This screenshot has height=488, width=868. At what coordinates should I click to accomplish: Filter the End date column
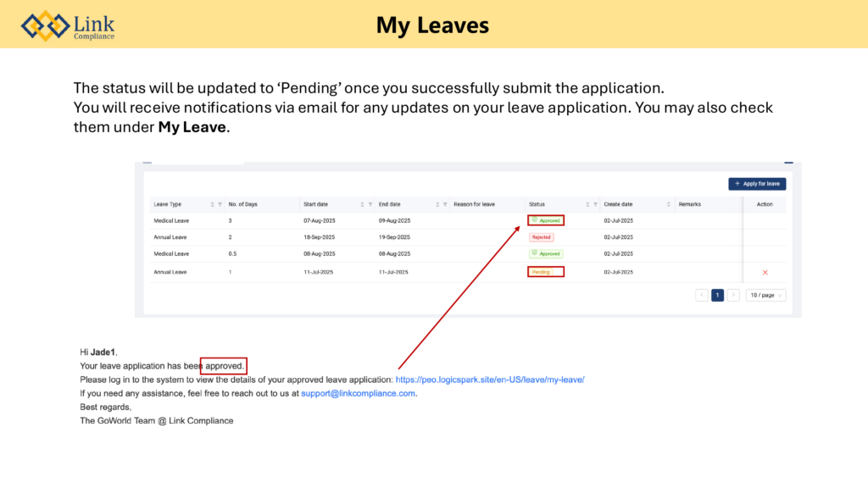click(x=445, y=204)
